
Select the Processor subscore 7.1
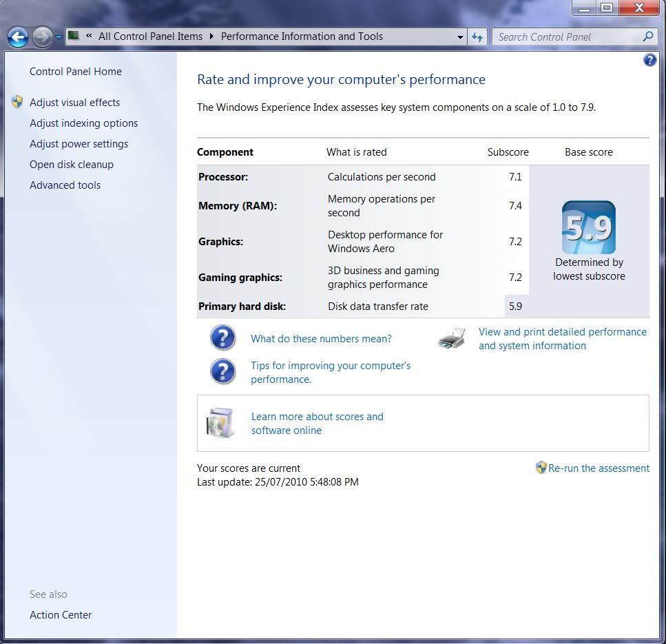point(515,177)
